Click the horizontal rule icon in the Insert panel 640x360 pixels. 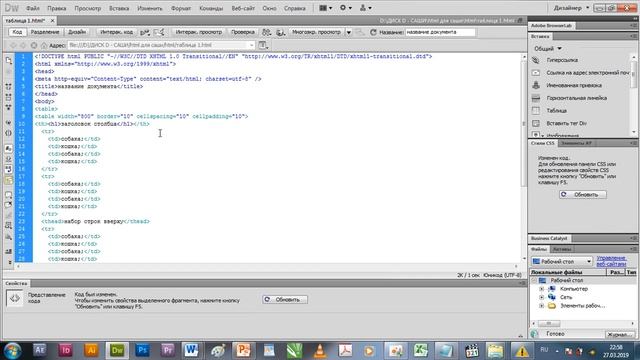[536, 98]
